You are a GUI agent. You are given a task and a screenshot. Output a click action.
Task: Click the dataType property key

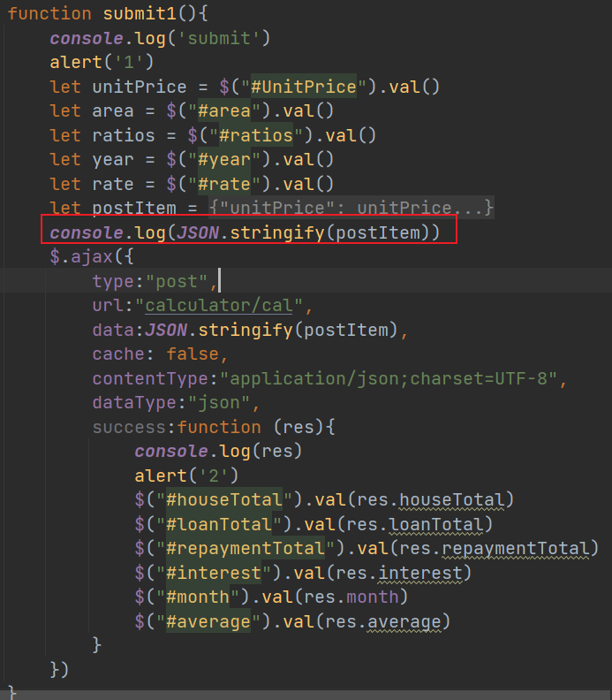tap(134, 403)
